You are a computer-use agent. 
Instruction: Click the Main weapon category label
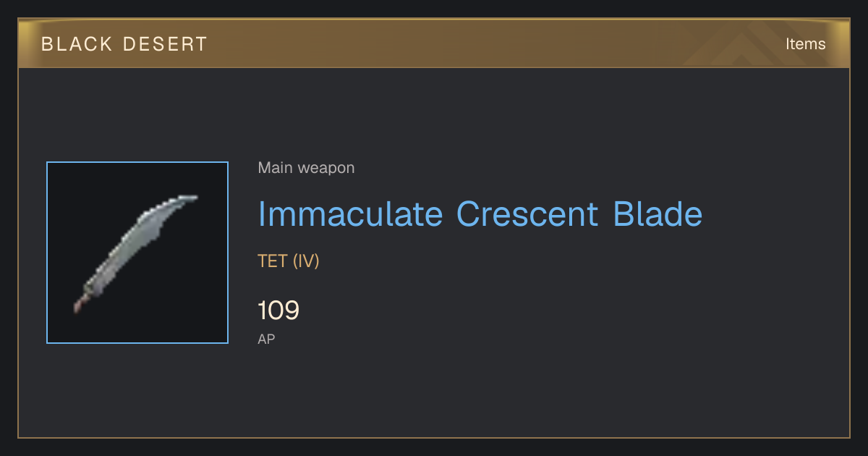[306, 168]
